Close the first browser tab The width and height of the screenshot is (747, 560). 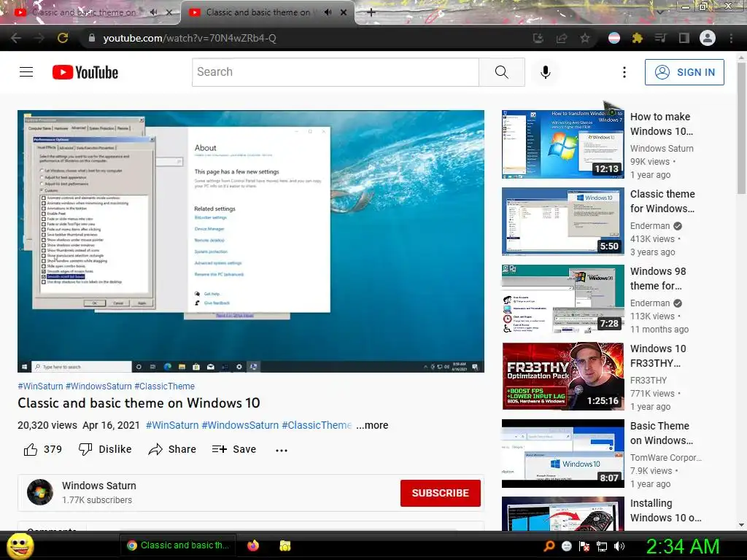169,12
